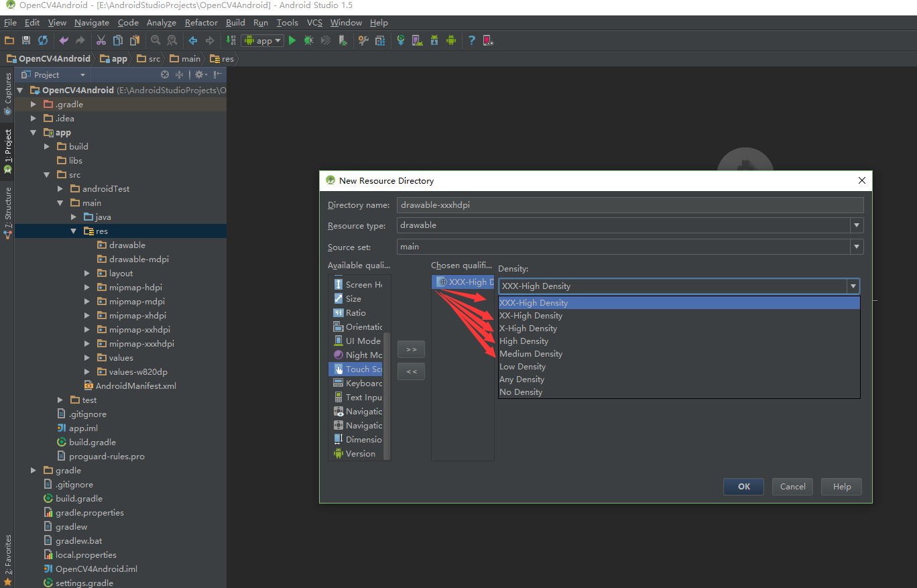Screen dimensions: 917x588
Task: Open the AVD Manager icon
Action: pos(418,40)
